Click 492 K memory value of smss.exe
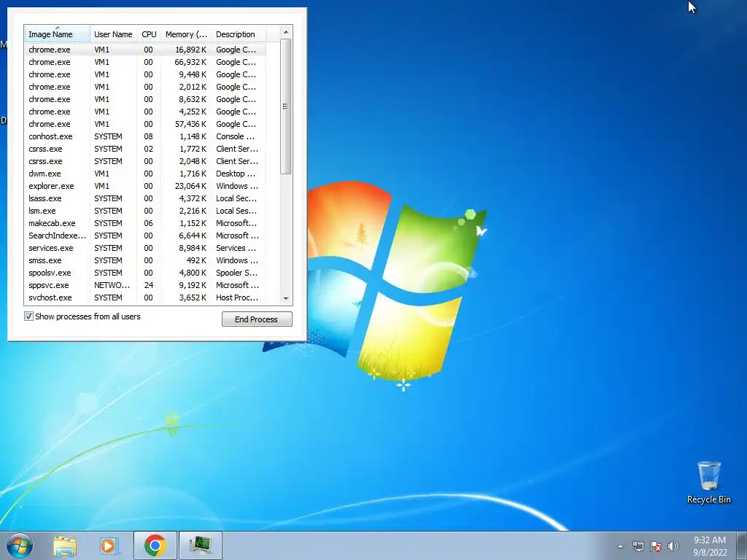 click(196, 260)
